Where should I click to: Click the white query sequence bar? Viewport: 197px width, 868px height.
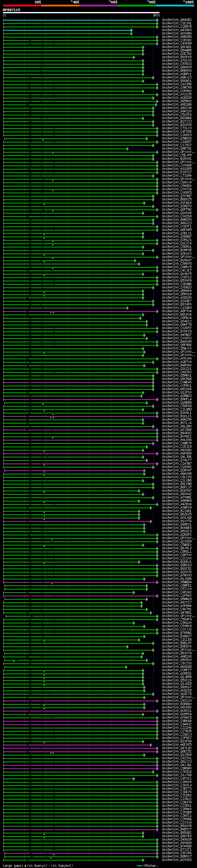click(x=81, y=12)
